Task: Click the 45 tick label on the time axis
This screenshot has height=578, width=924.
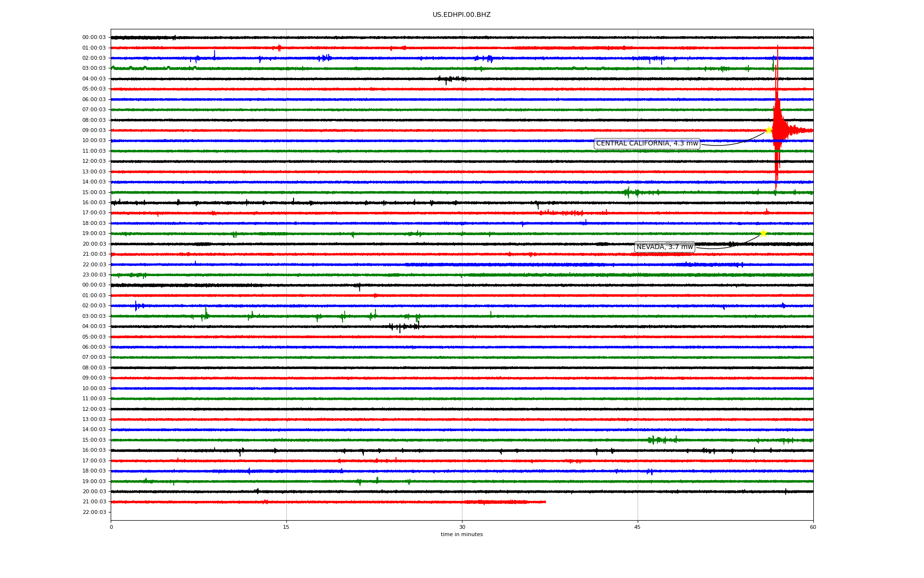Action: pos(638,527)
